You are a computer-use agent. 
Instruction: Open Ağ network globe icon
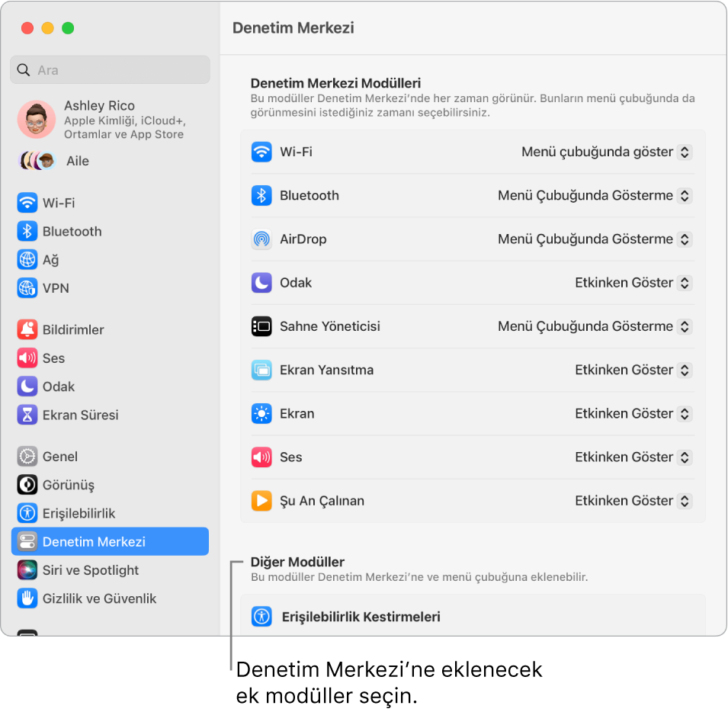(27, 260)
